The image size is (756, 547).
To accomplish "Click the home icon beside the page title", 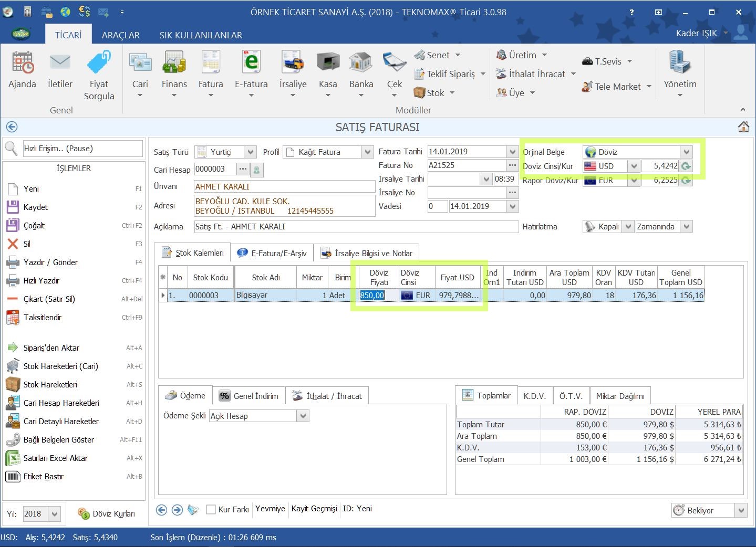I will [x=743, y=127].
